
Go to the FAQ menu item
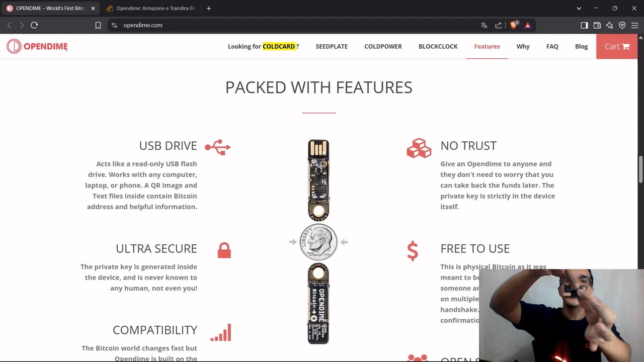pos(552,46)
